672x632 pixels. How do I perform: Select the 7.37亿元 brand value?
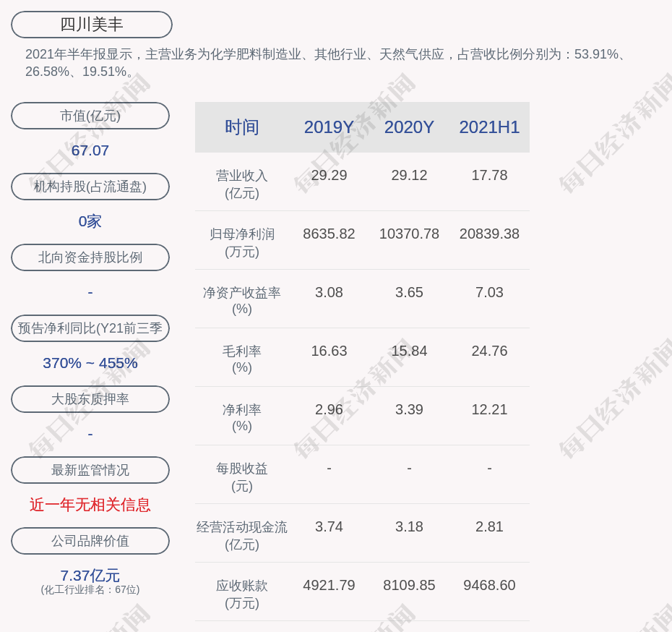coord(90,575)
